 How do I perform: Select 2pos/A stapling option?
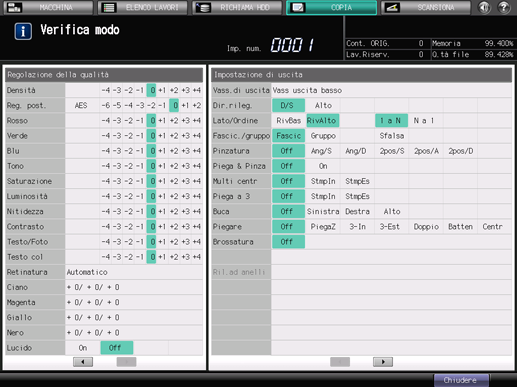pyautogui.click(x=426, y=151)
